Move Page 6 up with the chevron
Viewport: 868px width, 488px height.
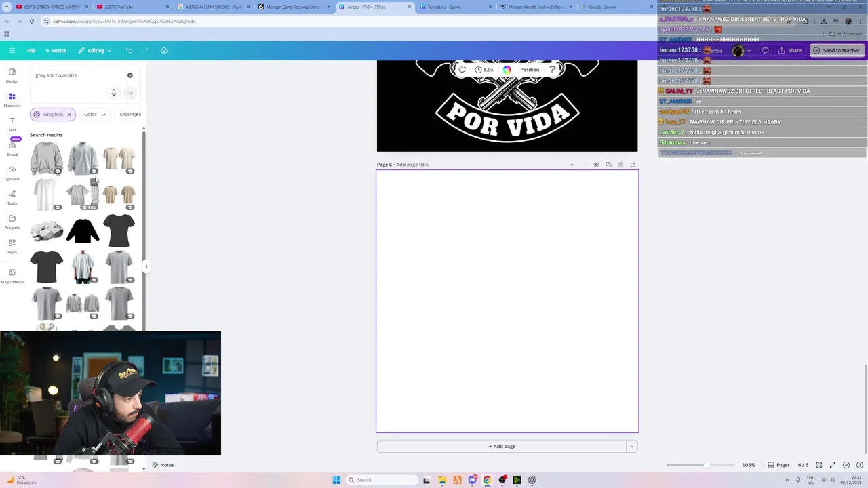coord(572,165)
